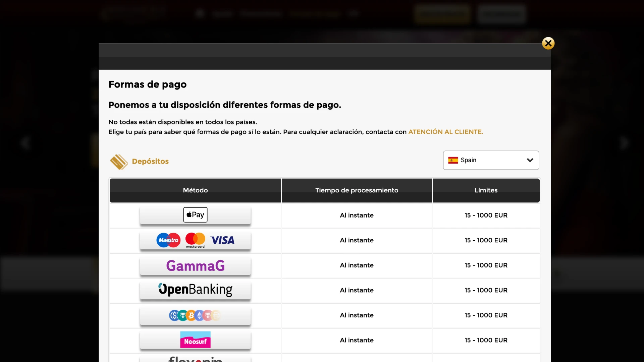Click the Tether coin icon
This screenshot has height=362, width=644.
[182, 315]
